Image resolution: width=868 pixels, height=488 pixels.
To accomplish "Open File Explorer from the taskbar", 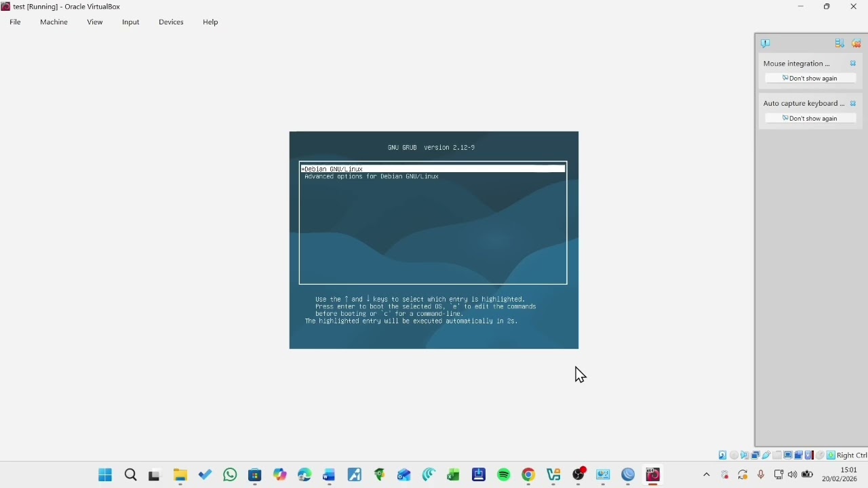I will click(x=180, y=475).
